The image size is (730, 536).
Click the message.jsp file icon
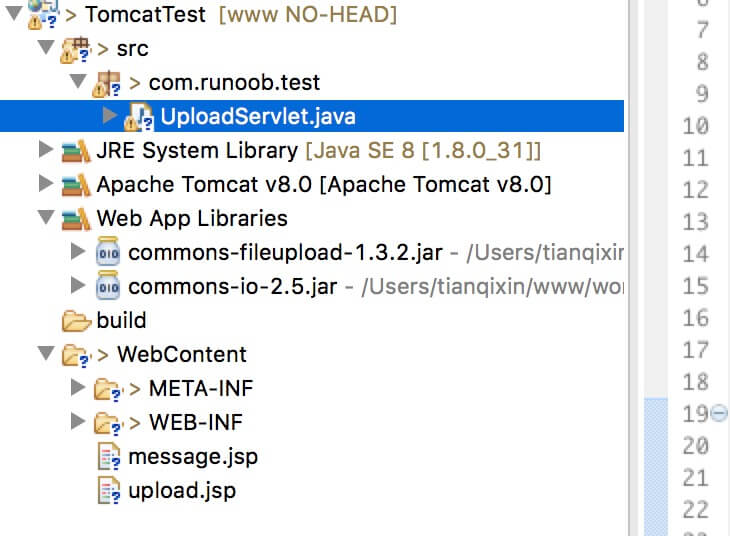[108, 457]
